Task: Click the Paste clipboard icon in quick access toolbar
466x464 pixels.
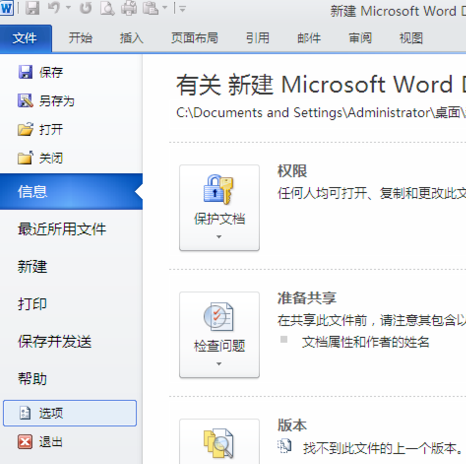Action: [150, 8]
